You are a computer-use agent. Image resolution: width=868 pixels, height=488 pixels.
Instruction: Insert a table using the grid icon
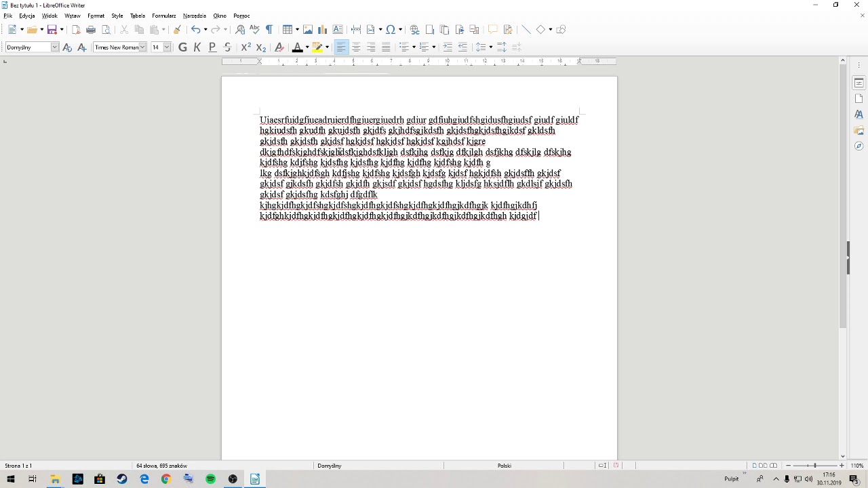[x=288, y=30]
